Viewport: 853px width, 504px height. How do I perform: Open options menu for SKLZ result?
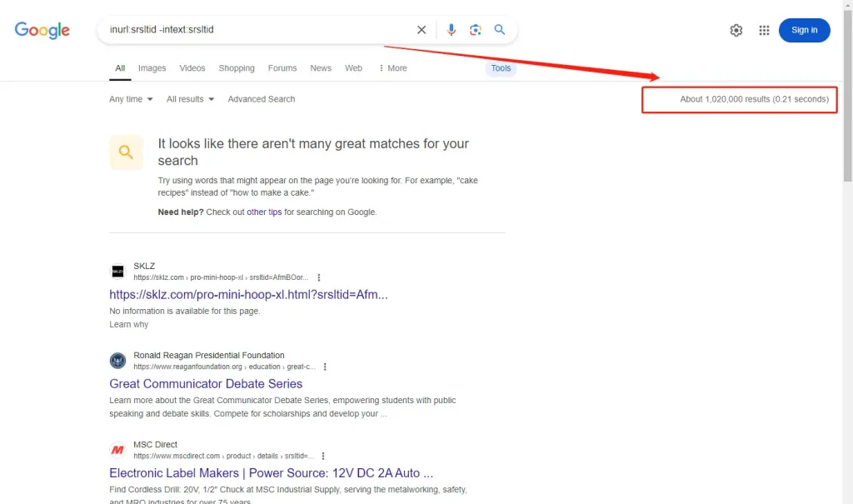click(x=319, y=277)
